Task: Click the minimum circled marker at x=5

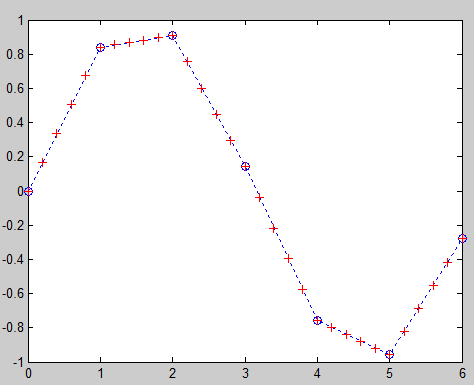Action: tap(389, 354)
